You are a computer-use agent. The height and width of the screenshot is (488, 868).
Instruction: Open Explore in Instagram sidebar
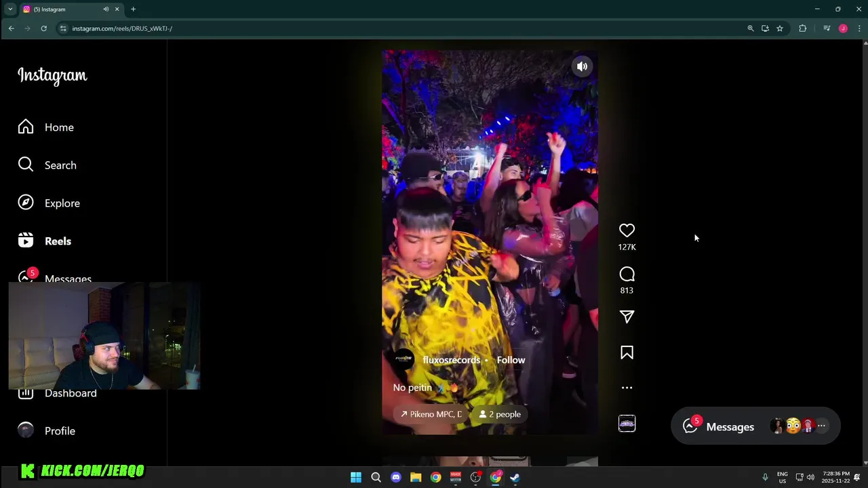(x=49, y=203)
